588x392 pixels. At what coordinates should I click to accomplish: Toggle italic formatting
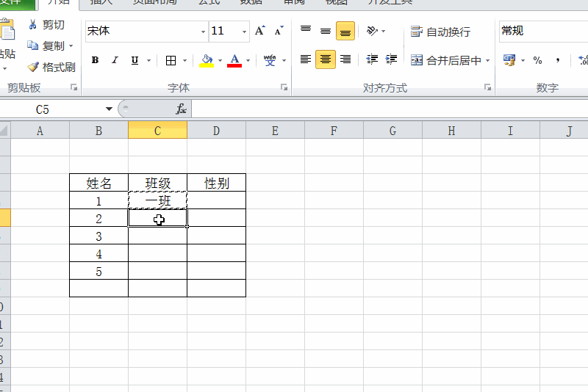(x=115, y=60)
